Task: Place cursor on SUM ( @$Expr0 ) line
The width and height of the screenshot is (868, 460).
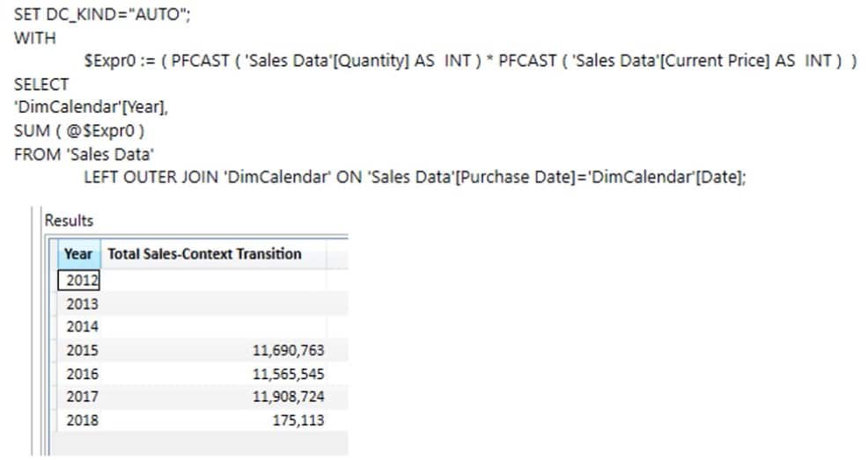Action: [79, 130]
